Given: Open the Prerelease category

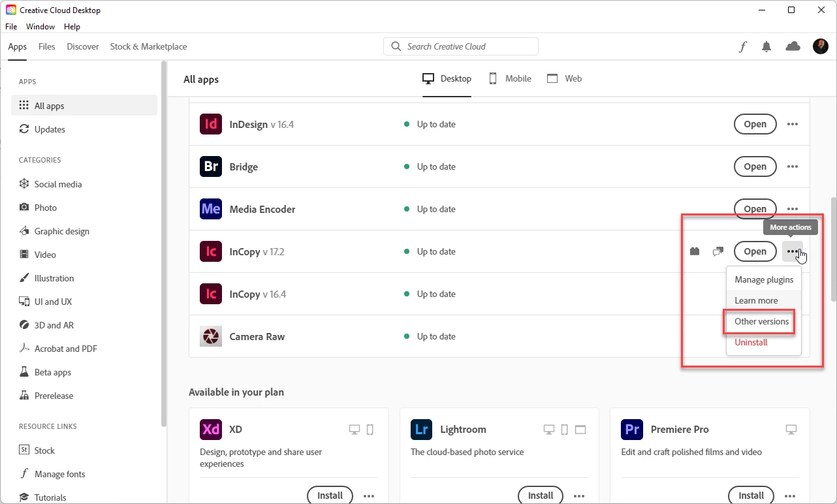Looking at the screenshot, I should (84, 396).
